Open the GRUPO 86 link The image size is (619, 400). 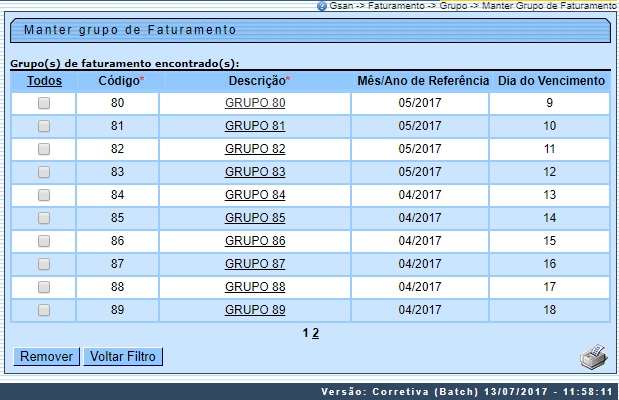[x=255, y=240]
